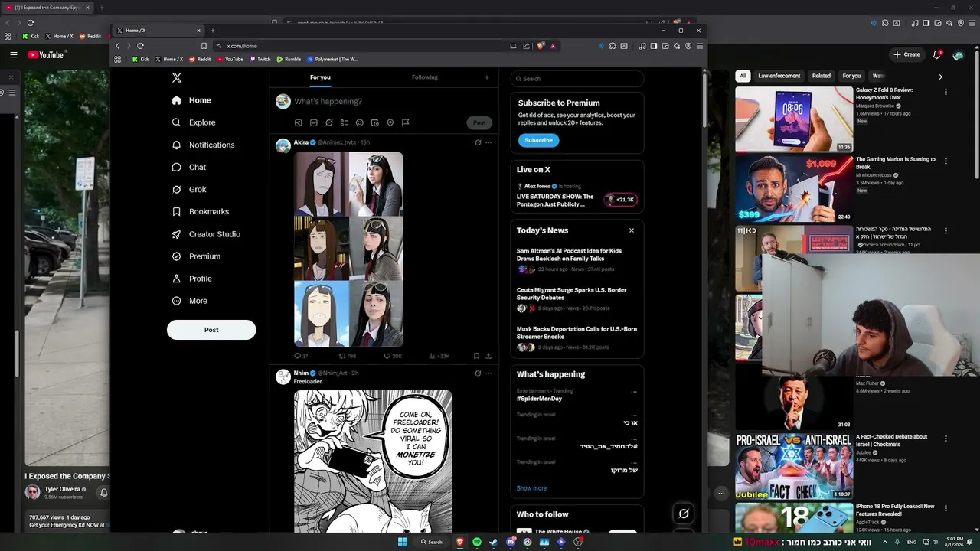Screen dimensions: 980x551
Task: Share Akira's post
Action: [x=488, y=356]
